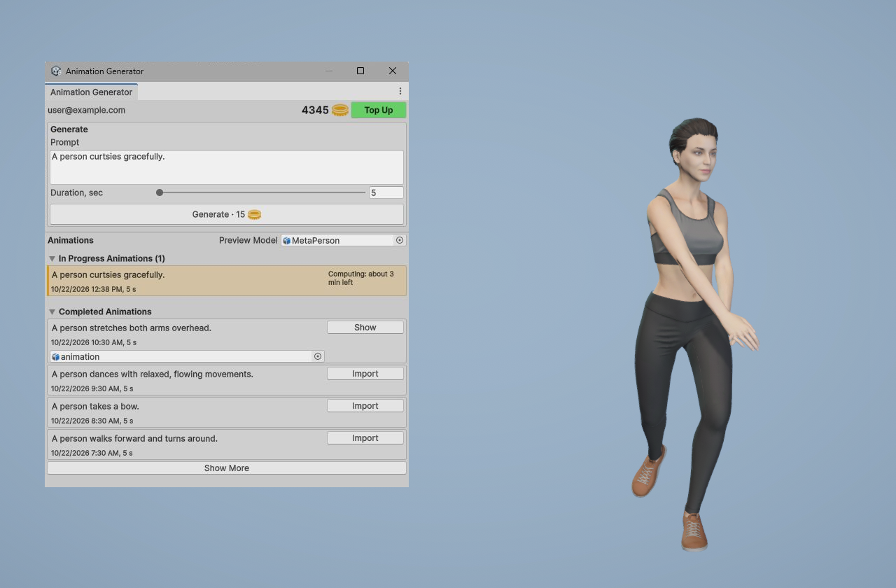
Task: Click the user@example.com account label
Action: pos(87,110)
